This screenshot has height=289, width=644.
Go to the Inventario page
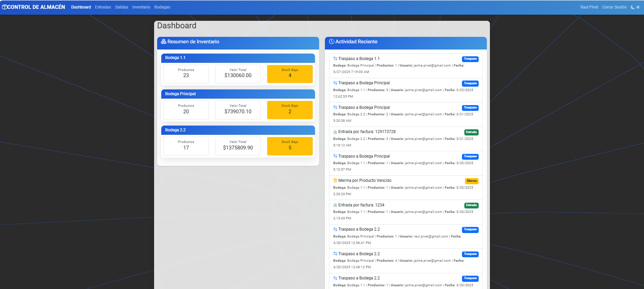(141, 7)
